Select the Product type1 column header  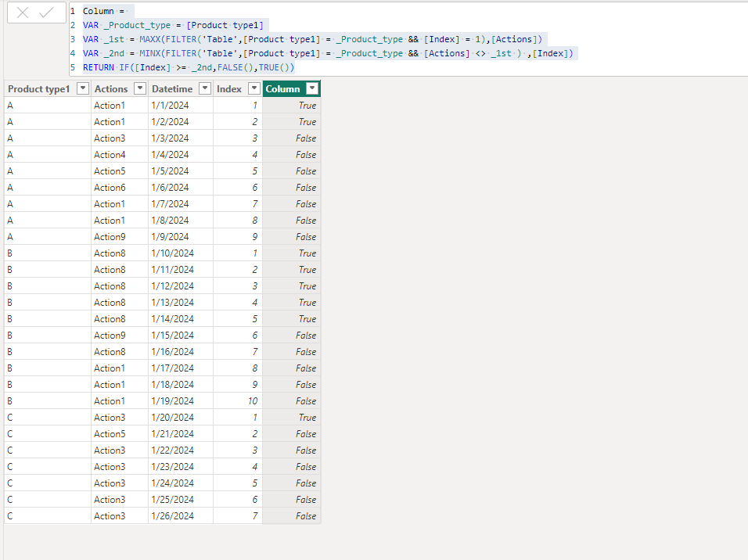click(39, 88)
